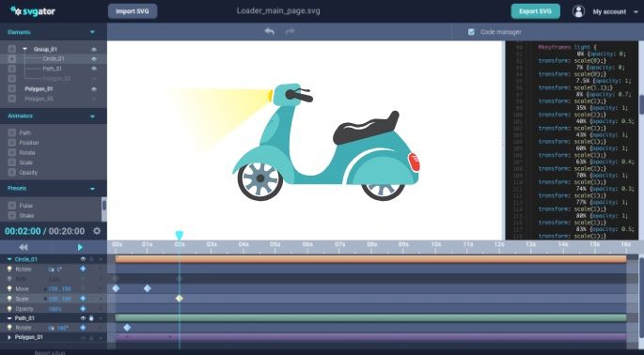Click the total duration 00:20:00
This screenshot has height=355, width=644.
pos(67,231)
